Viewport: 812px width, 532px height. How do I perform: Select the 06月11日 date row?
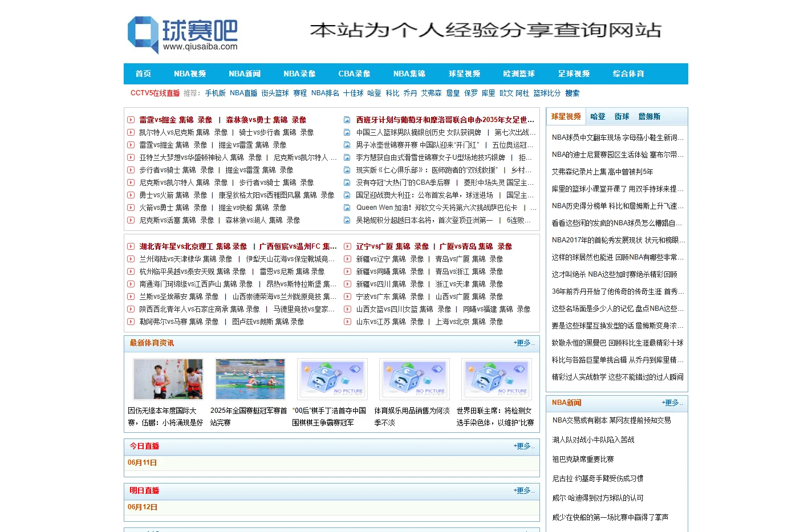(332, 462)
